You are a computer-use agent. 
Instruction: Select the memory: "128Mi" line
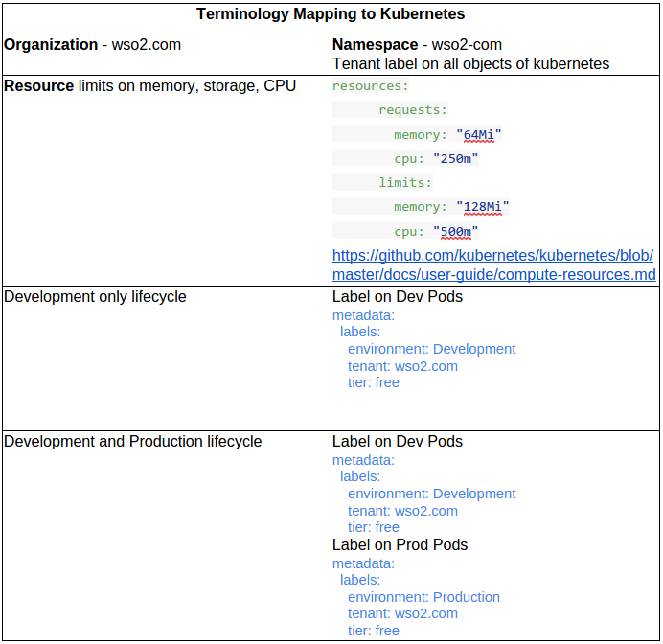click(x=451, y=207)
